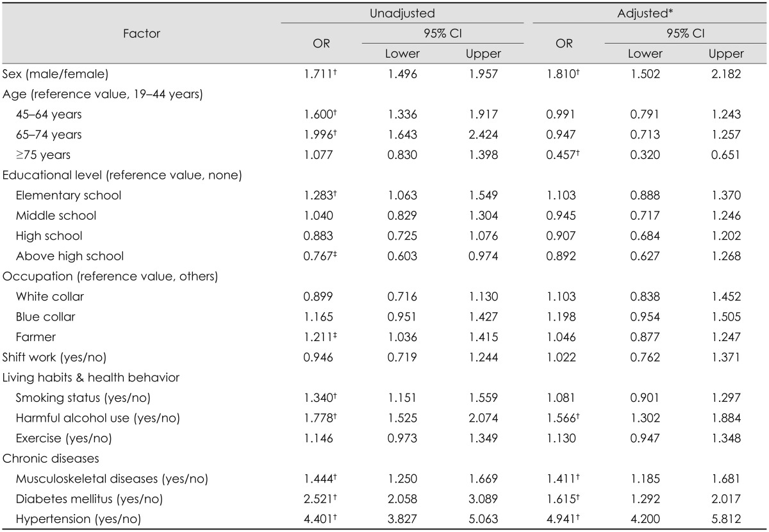The width and height of the screenshot is (769, 532).
Task: Select the 45–64 years row label
Action: tap(49, 115)
